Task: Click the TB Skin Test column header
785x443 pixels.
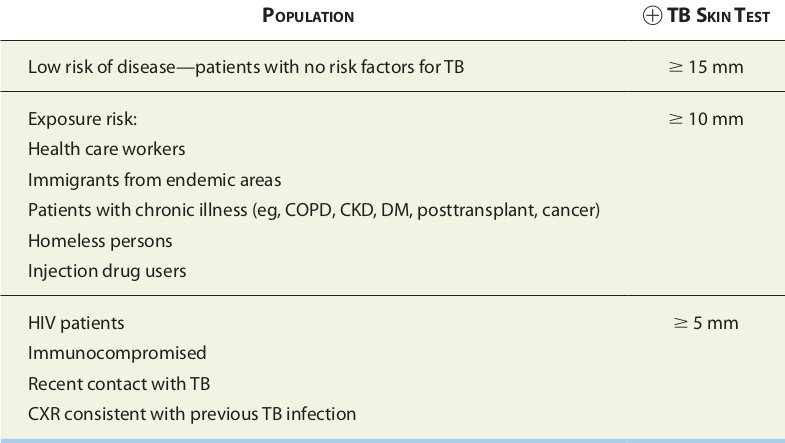Action: 717,17
